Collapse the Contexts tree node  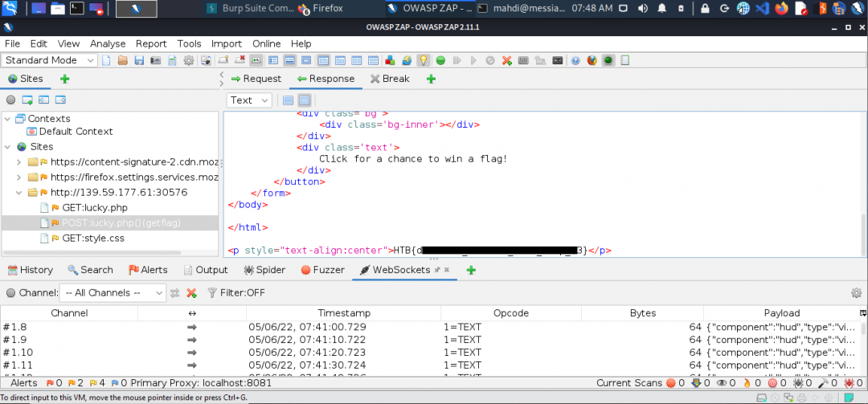click(x=8, y=118)
